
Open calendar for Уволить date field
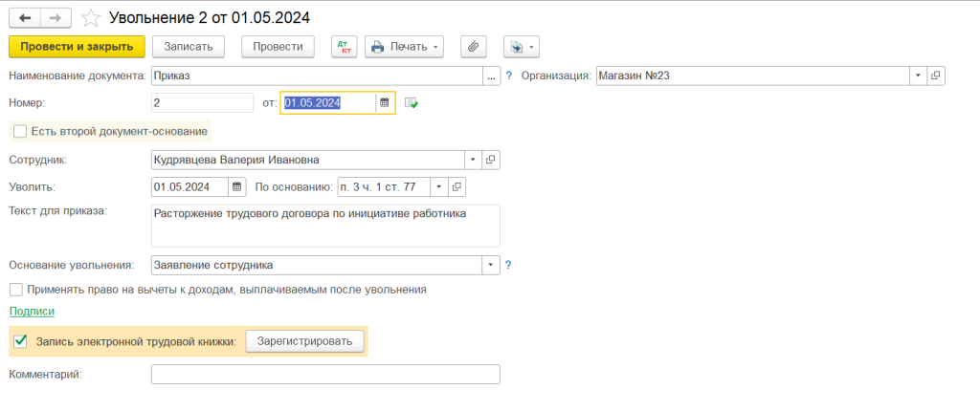coord(237,187)
